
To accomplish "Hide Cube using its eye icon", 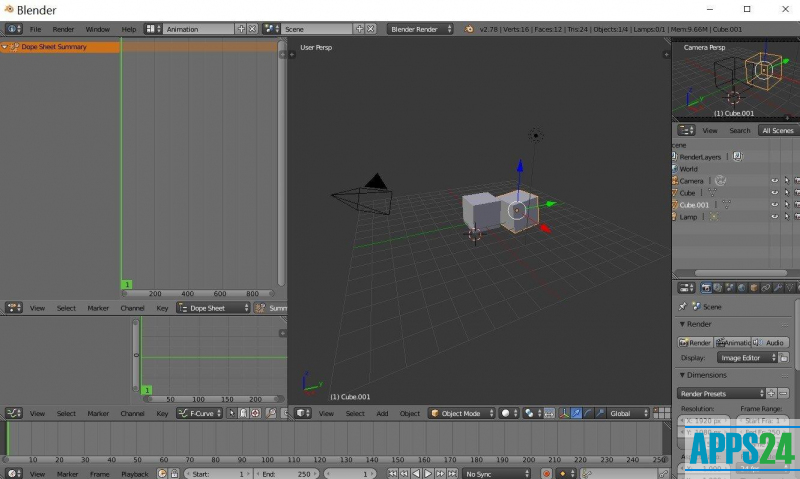I will 774,193.
